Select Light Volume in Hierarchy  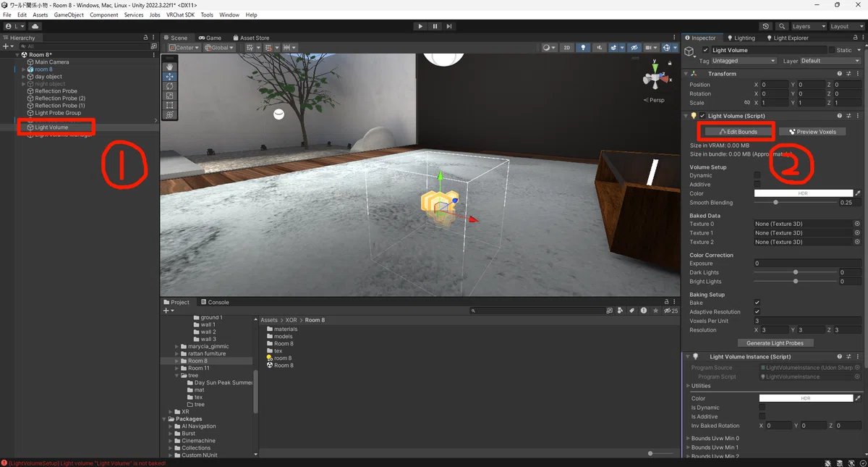click(x=51, y=127)
